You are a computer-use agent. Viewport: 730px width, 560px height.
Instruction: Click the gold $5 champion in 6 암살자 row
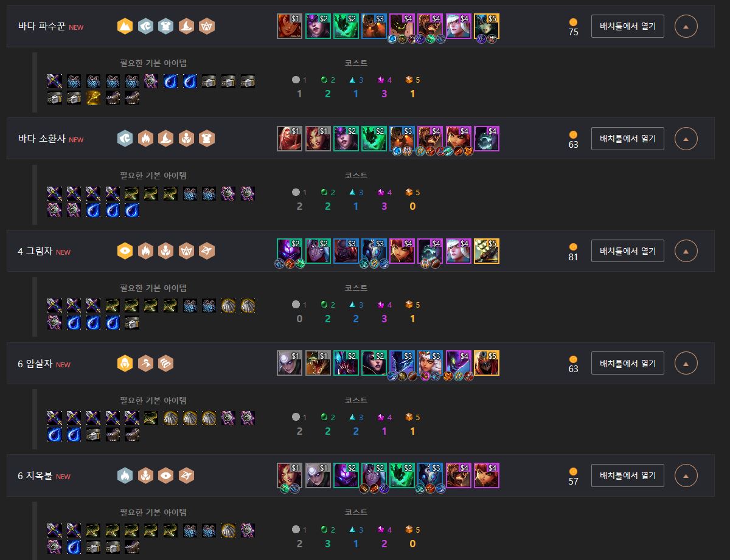point(486,364)
